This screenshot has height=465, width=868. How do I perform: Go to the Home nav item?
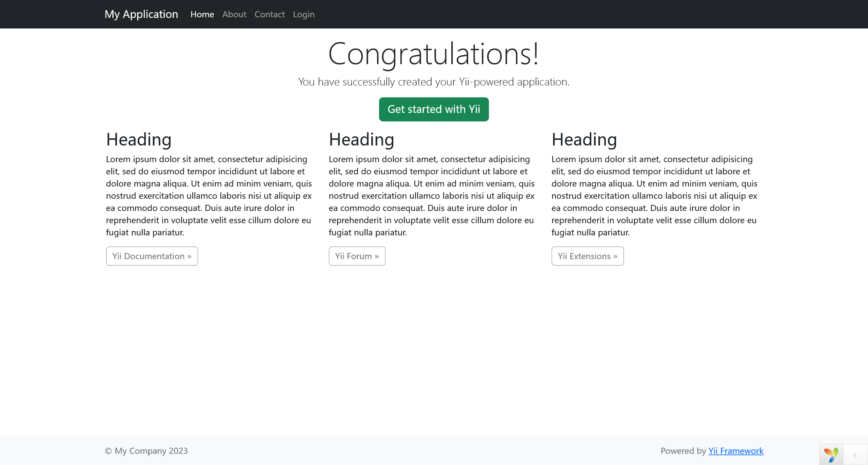tap(202, 14)
